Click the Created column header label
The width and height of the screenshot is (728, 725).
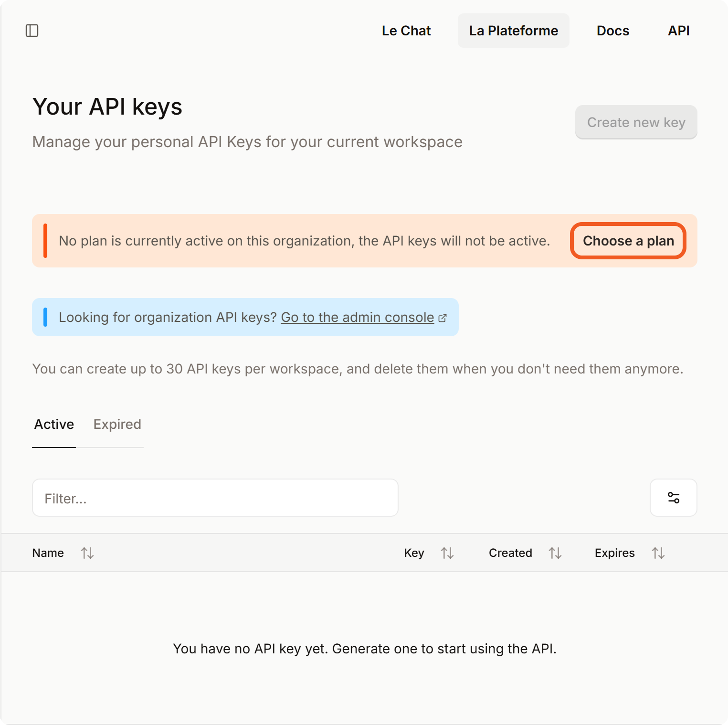click(510, 553)
